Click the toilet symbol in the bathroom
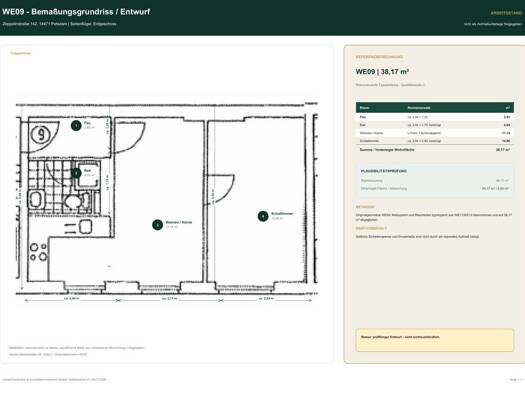 73,202
